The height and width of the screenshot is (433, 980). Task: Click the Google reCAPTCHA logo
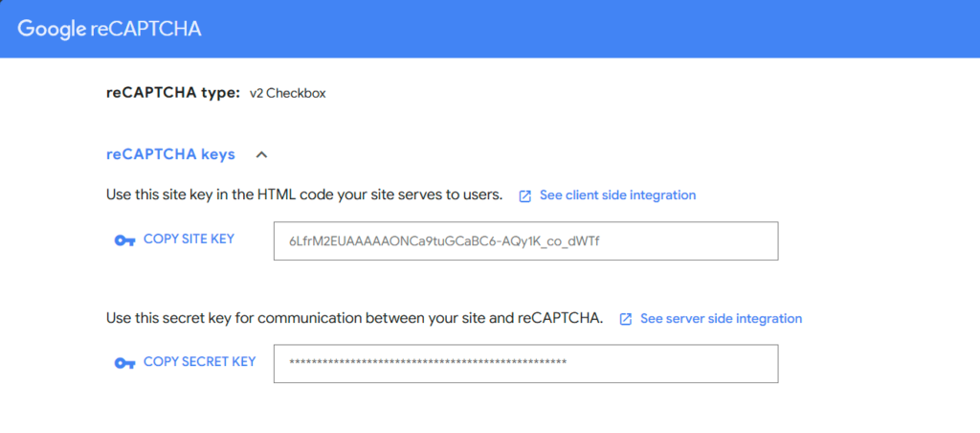109,29
